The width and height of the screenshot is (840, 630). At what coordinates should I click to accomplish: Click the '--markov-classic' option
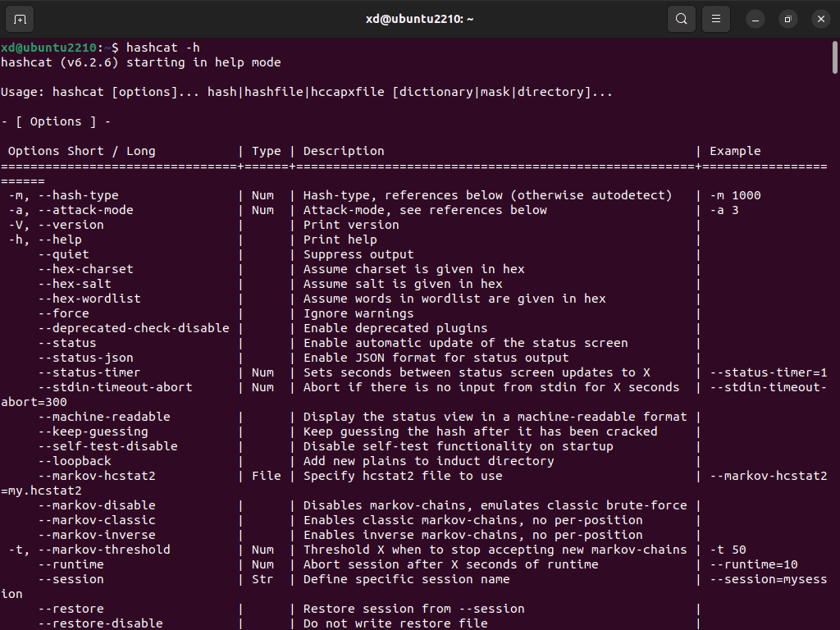tap(97, 520)
